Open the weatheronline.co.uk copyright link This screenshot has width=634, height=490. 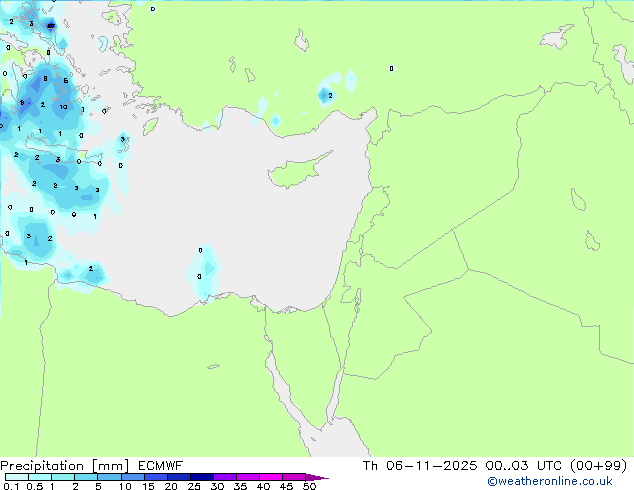(x=550, y=481)
